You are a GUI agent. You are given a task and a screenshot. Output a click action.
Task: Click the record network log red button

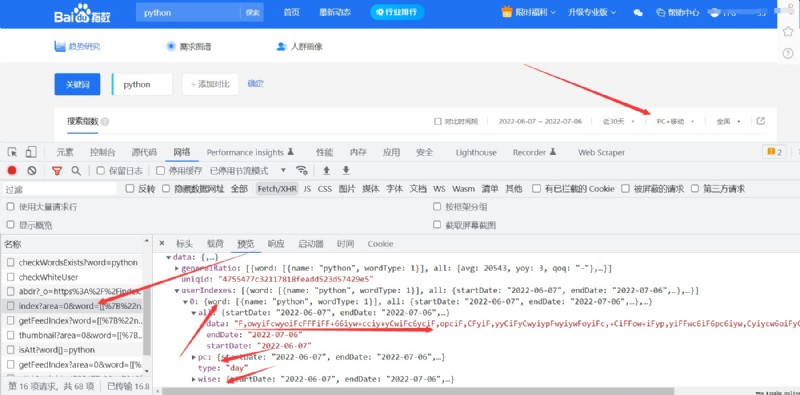pyautogui.click(x=12, y=170)
